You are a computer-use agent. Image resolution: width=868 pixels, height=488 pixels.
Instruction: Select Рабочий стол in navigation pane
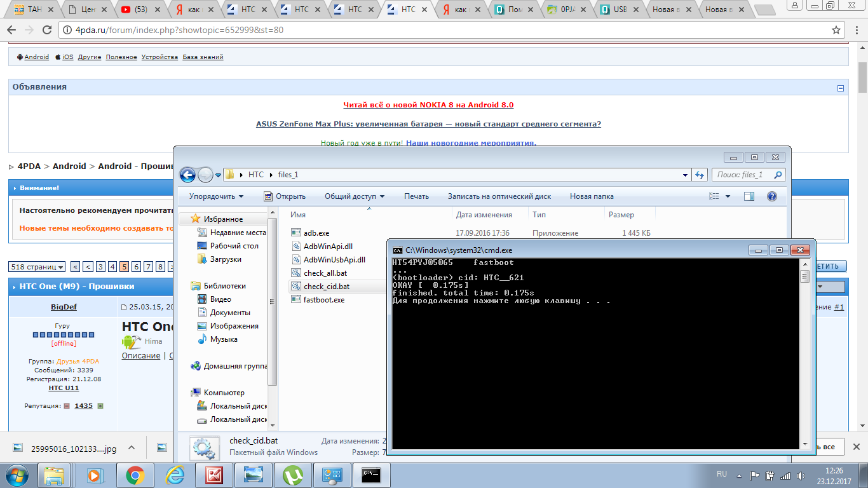click(x=234, y=246)
